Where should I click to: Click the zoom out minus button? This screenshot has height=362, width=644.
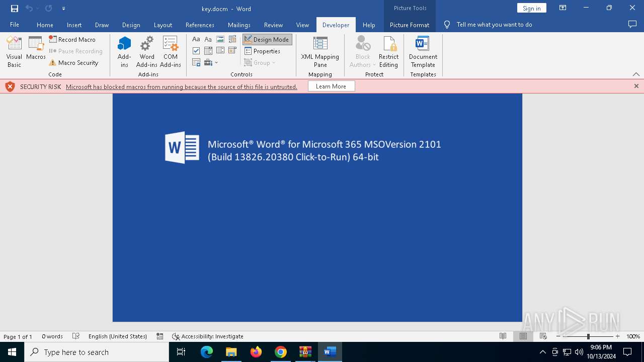coord(558,336)
